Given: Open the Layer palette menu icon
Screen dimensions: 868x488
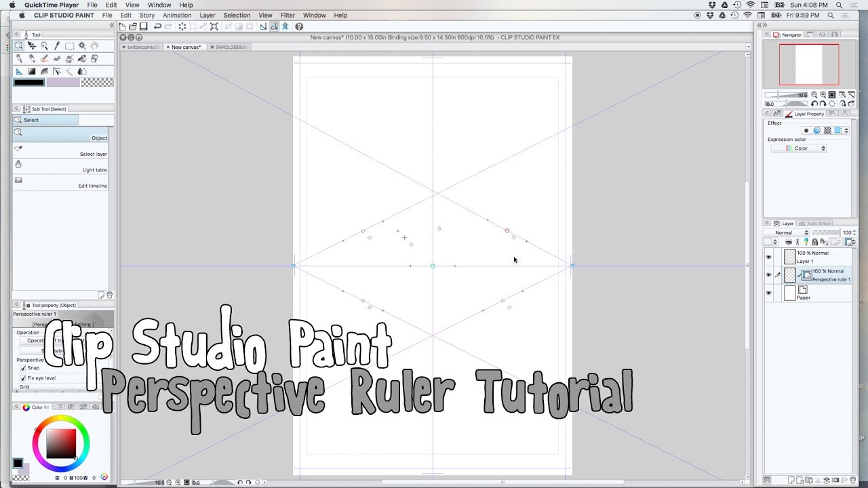Looking at the screenshot, I should pyautogui.click(x=767, y=223).
